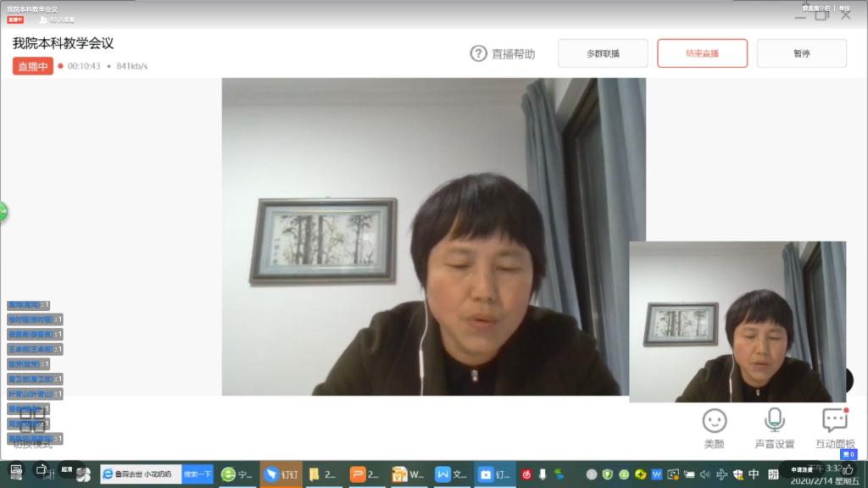The image size is (868, 488).
Task: End the broadcast with 结束直播
Action: click(x=702, y=53)
